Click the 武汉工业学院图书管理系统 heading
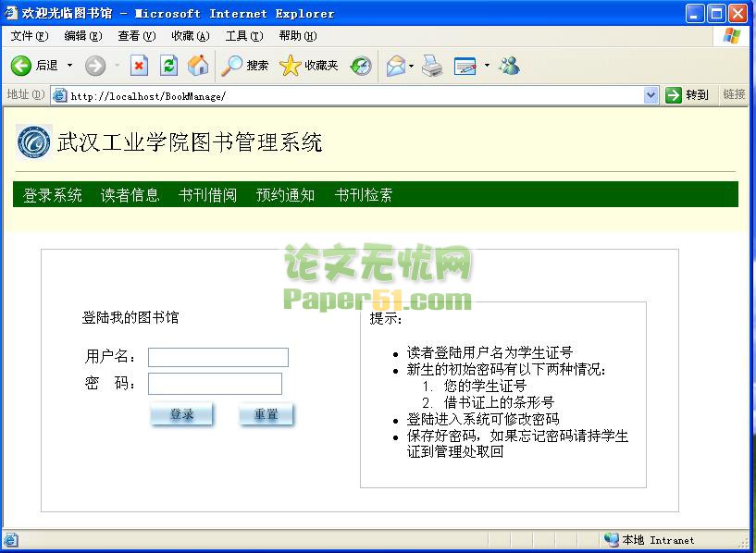 tap(190, 142)
